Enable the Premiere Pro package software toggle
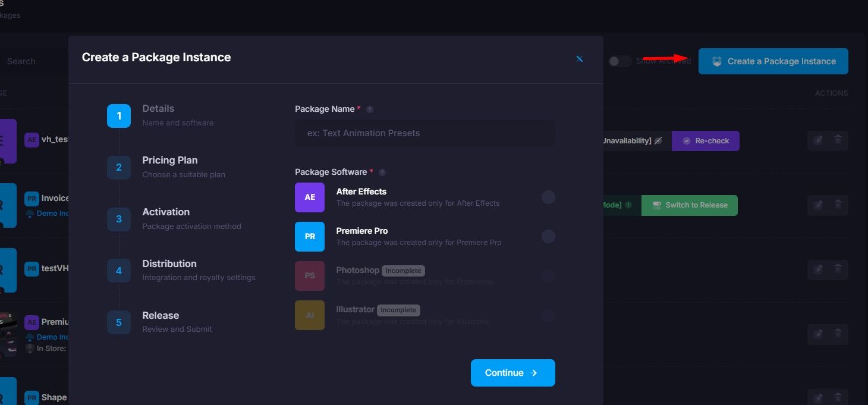 (548, 236)
